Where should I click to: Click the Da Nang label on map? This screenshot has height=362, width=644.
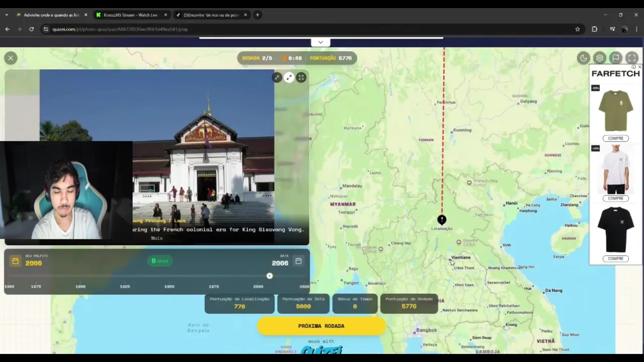553,290
